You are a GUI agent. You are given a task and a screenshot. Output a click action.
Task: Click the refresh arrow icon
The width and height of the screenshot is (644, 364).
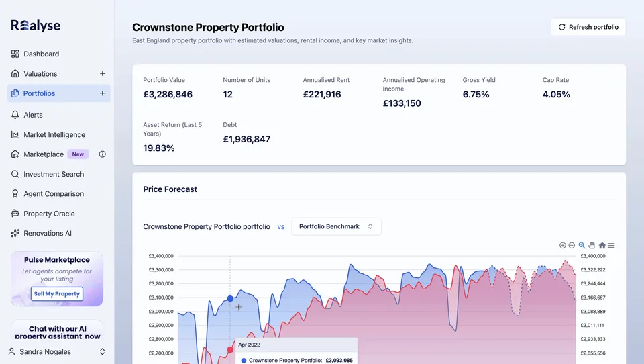click(x=561, y=27)
